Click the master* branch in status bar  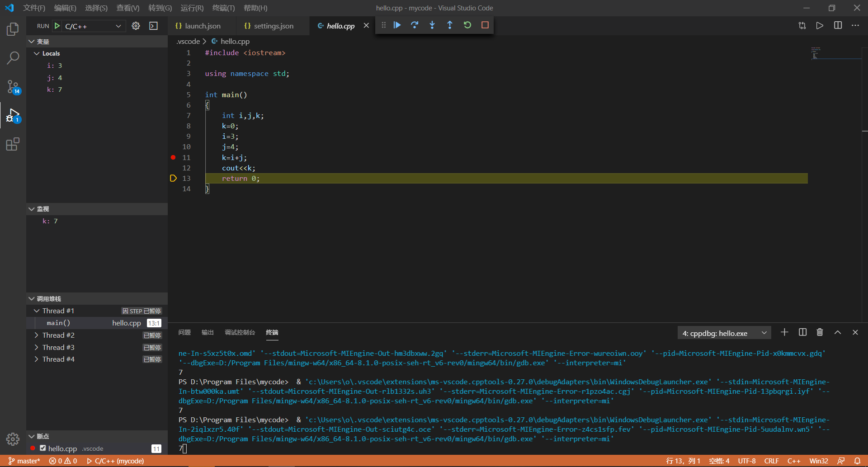coord(25,461)
